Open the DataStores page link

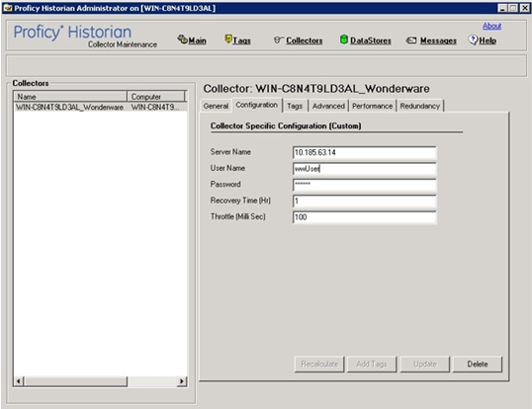tap(371, 41)
